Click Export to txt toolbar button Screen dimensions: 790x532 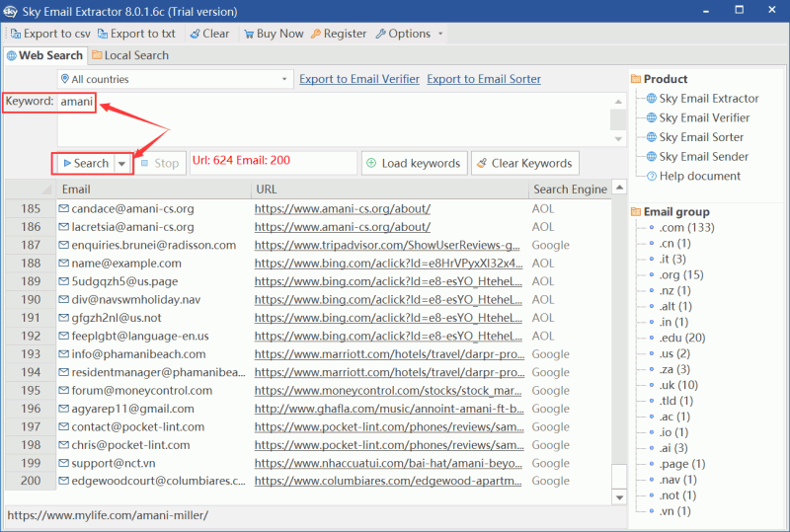(136, 34)
